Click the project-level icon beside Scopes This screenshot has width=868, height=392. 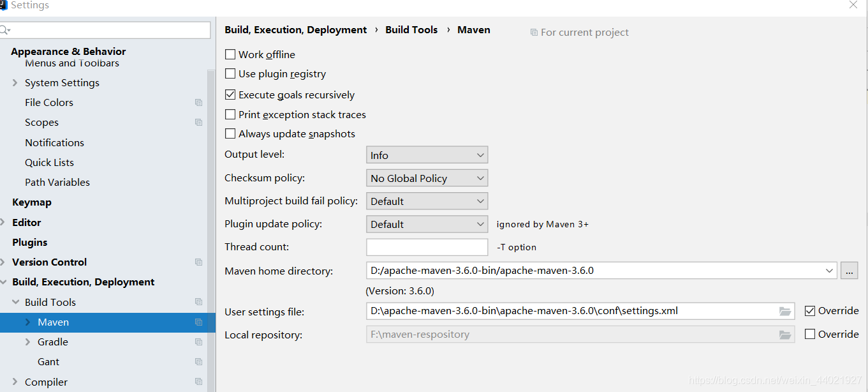[x=199, y=122]
